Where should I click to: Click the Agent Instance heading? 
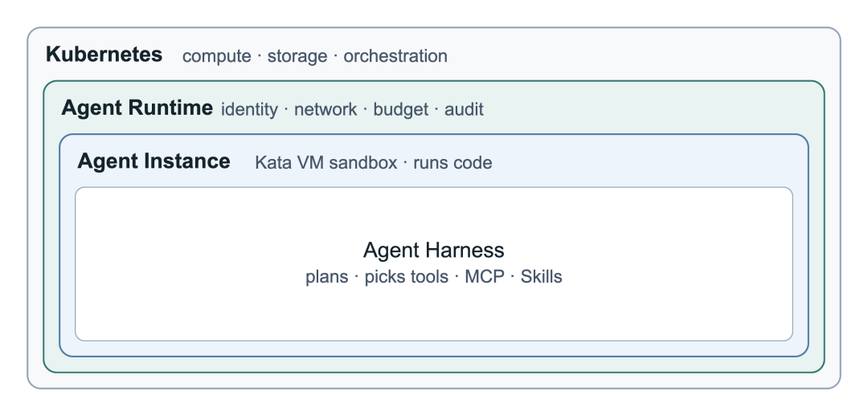154,161
